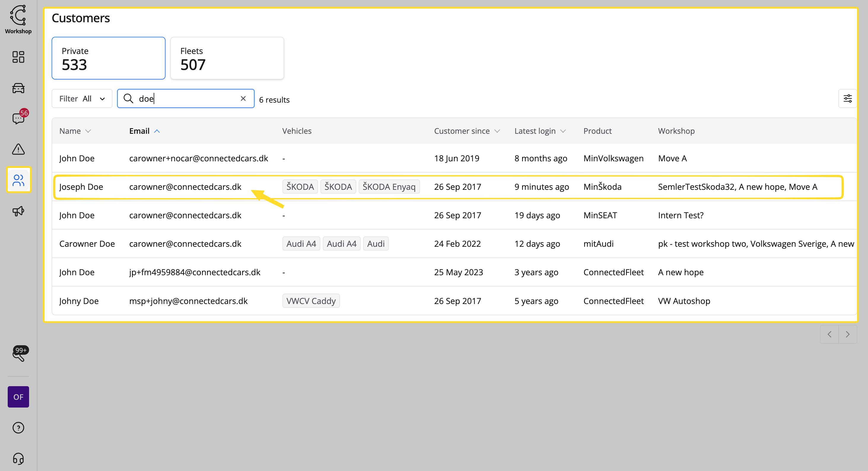Open table column settings sliders icon
The width and height of the screenshot is (868, 471).
pyautogui.click(x=847, y=98)
